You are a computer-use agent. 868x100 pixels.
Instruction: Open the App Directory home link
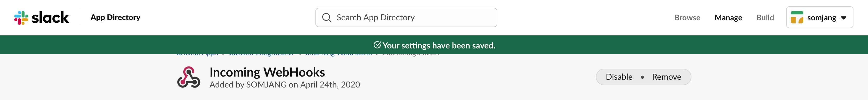115,17
